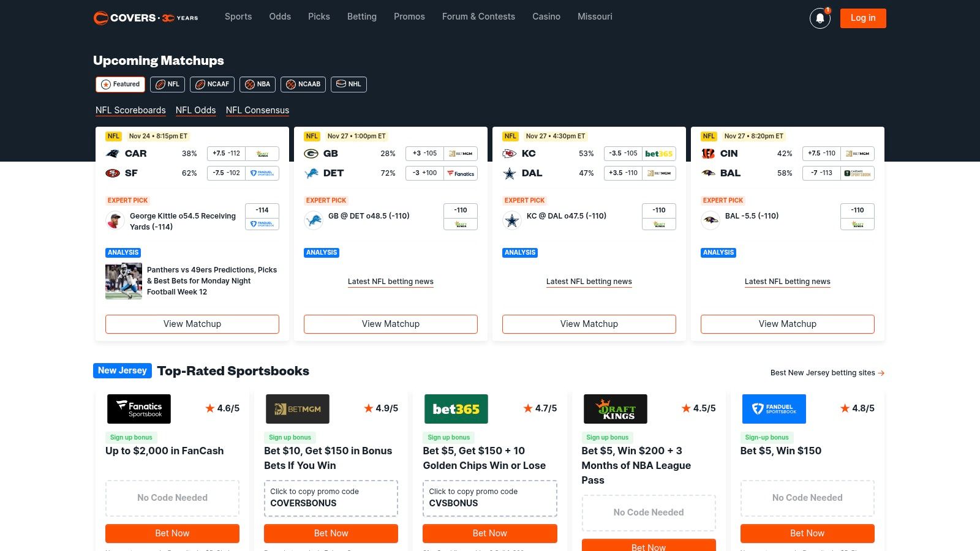Open the Sports navigation menu
The image size is (980, 551).
238,17
